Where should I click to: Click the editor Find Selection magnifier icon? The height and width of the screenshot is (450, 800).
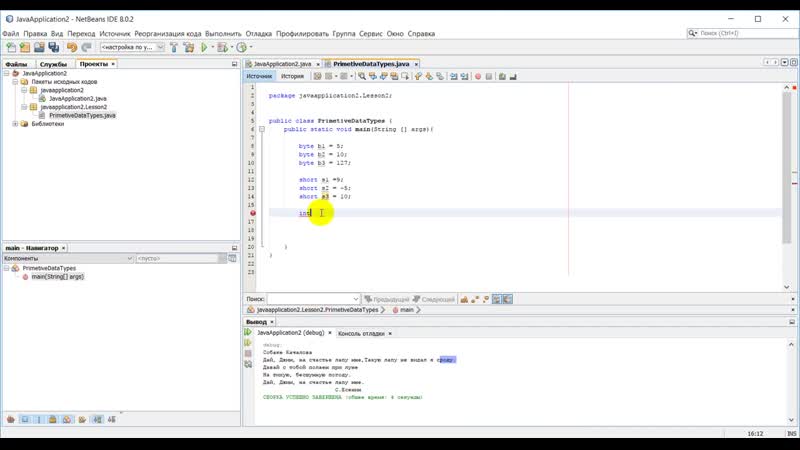pos(362,77)
